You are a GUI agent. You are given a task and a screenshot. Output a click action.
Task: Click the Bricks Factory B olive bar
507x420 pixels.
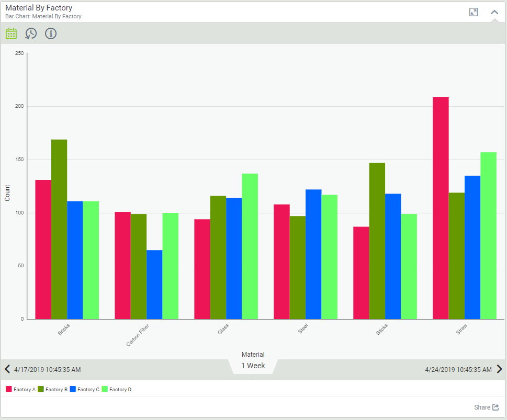(x=59, y=229)
